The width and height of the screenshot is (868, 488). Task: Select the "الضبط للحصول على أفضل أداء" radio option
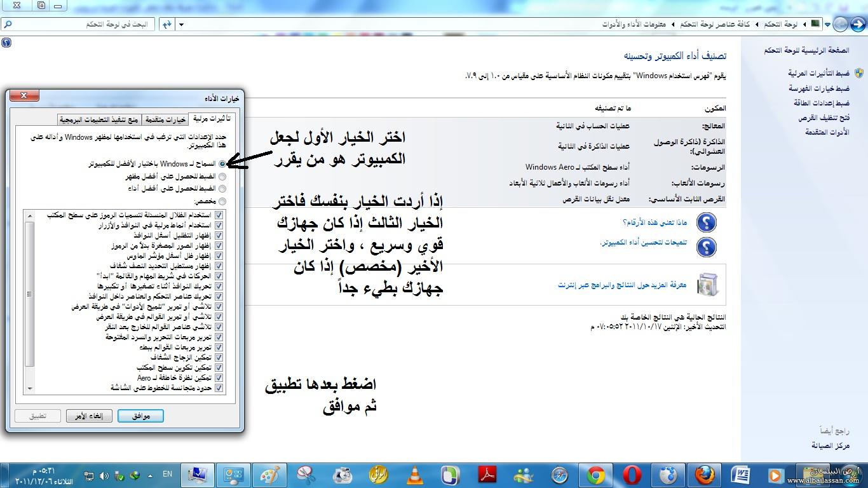coord(222,188)
